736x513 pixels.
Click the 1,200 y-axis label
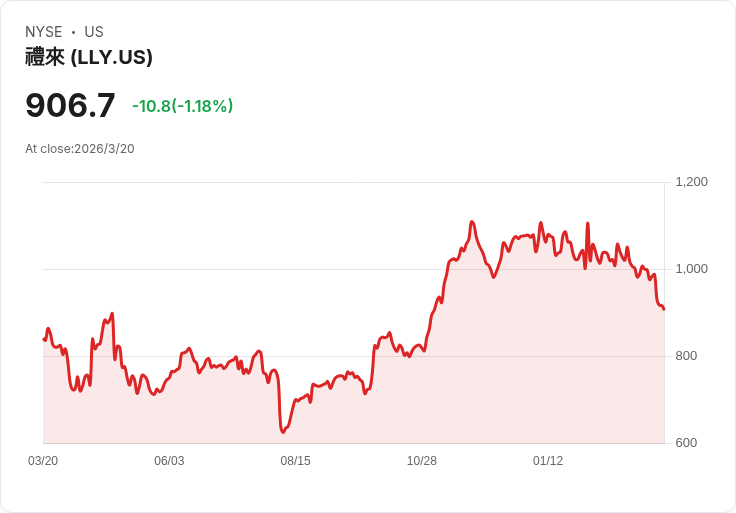click(x=692, y=182)
